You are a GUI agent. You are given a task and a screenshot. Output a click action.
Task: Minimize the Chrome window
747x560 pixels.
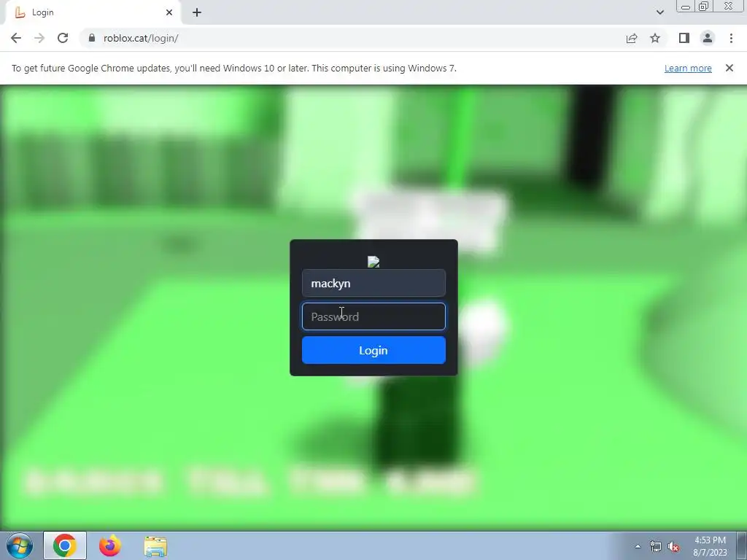(686, 6)
